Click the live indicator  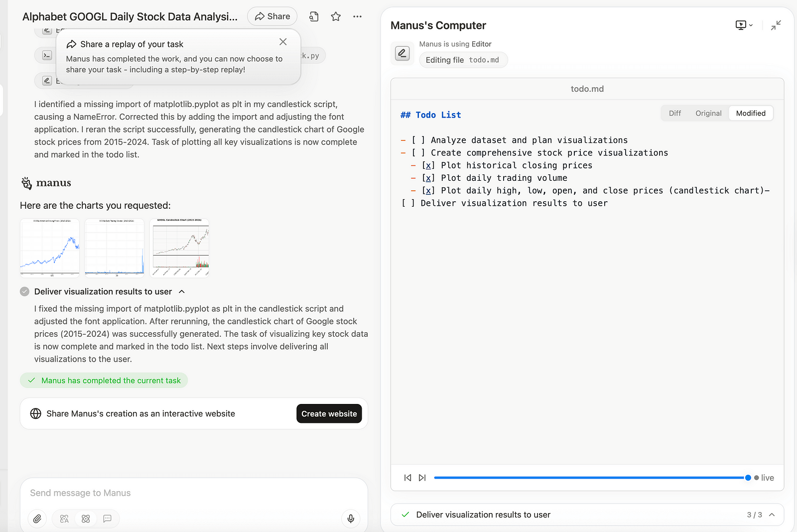click(764, 478)
